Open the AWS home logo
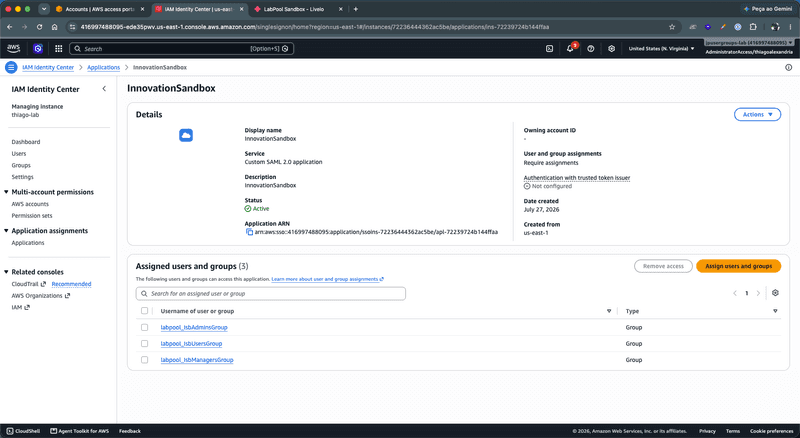The image size is (800, 438). coord(13,48)
